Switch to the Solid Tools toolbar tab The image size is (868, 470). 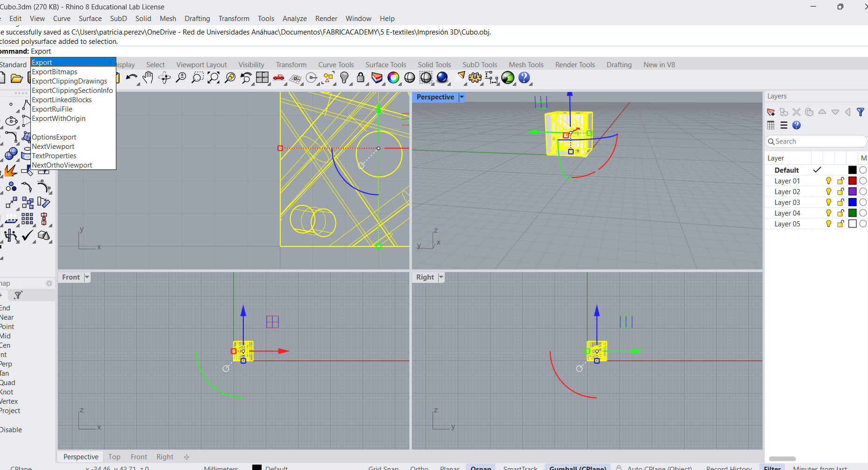pyautogui.click(x=434, y=65)
